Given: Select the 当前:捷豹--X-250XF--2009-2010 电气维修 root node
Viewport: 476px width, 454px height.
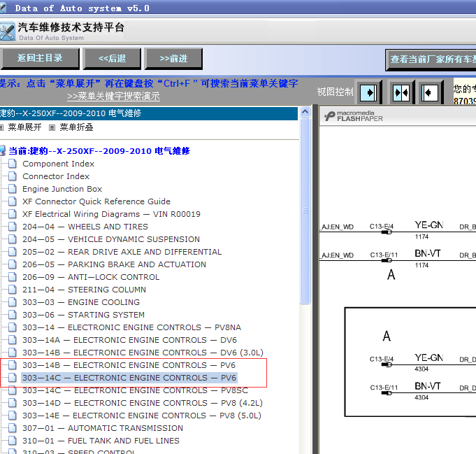Looking at the screenshot, I should (99, 150).
